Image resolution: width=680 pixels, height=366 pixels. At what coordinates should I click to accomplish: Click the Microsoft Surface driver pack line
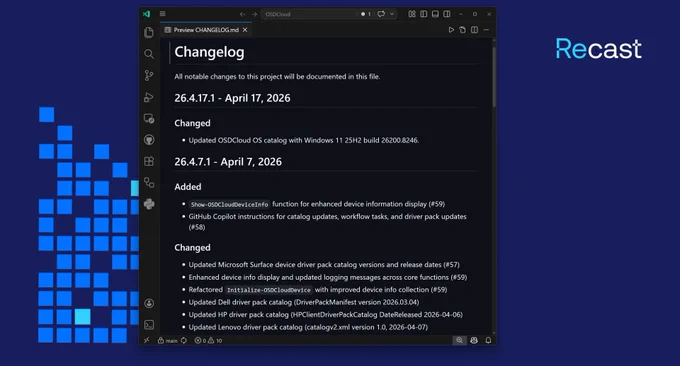[324, 265]
